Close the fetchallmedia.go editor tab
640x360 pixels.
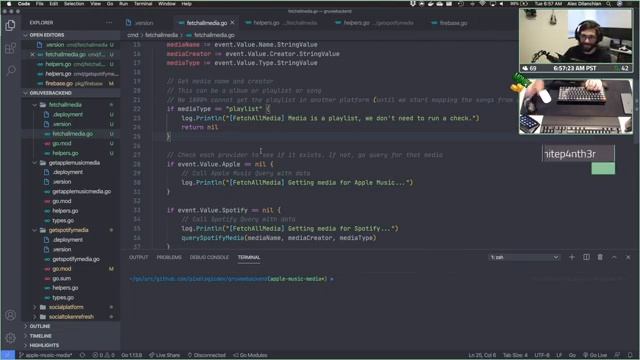[x=233, y=23]
